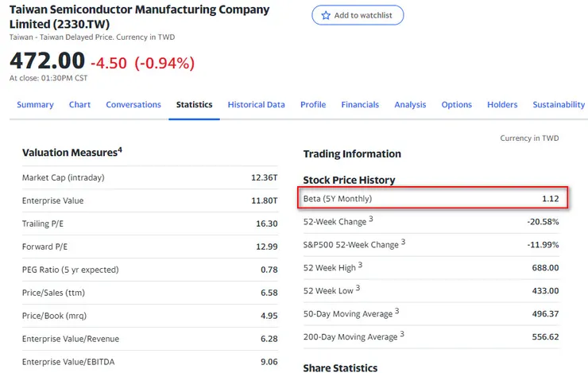Select the Statistics tab
This screenshot has width=588, height=373.
[195, 105]
